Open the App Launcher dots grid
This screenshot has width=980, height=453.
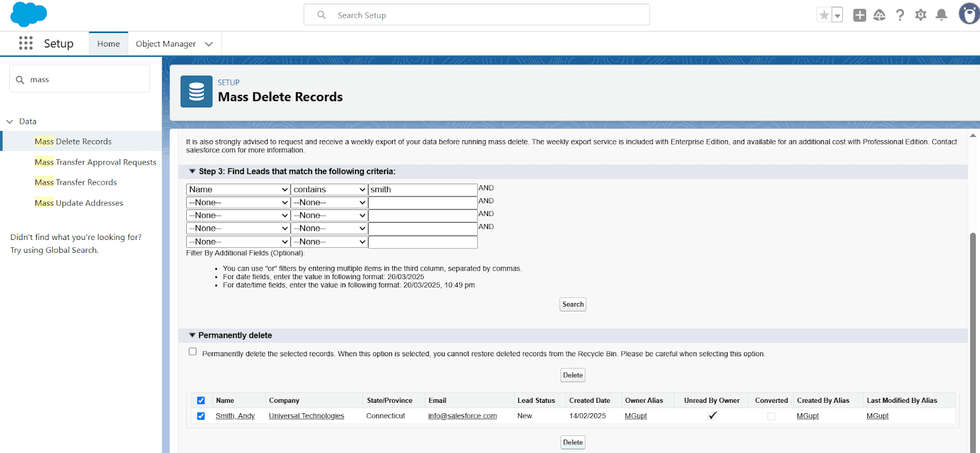(x=26, y=43)
